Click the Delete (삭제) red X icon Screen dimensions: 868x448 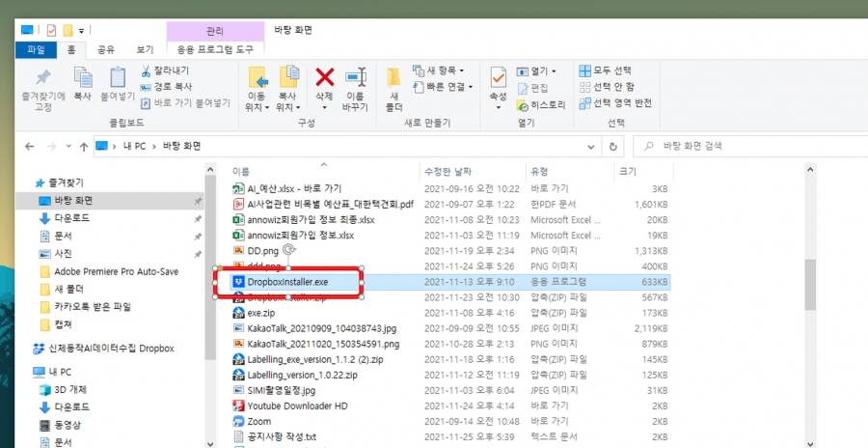pos(325,78)
